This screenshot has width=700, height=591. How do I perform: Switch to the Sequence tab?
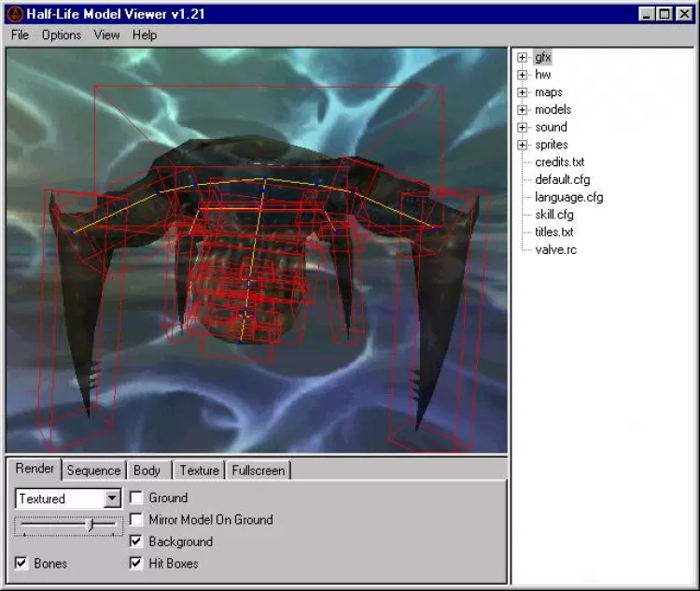(x=93, y=471)
